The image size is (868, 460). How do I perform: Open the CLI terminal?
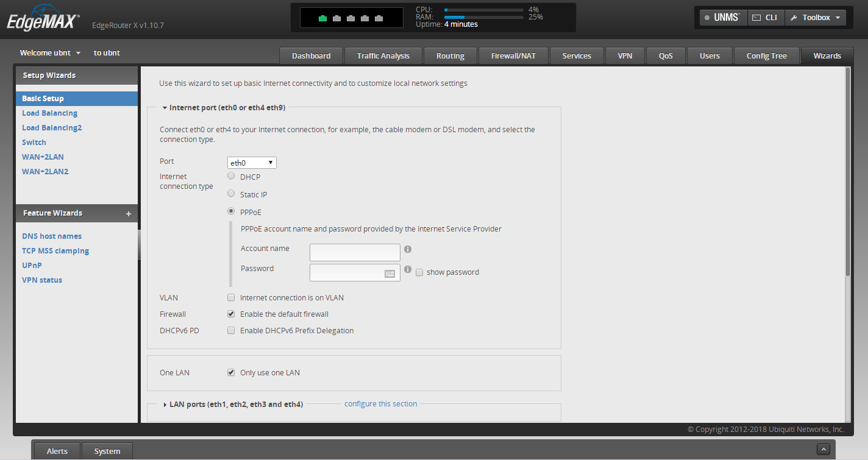pos(765,18)
